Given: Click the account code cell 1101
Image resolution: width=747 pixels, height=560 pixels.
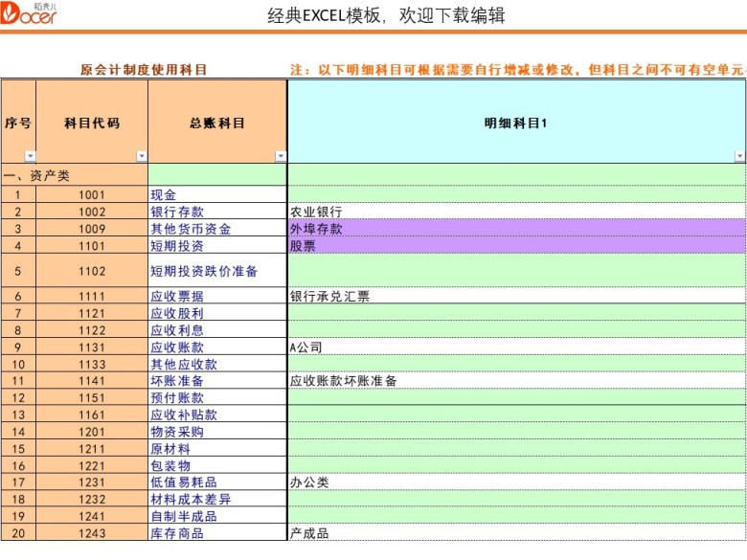Looking at the screenshot, I should pos(92,246).
